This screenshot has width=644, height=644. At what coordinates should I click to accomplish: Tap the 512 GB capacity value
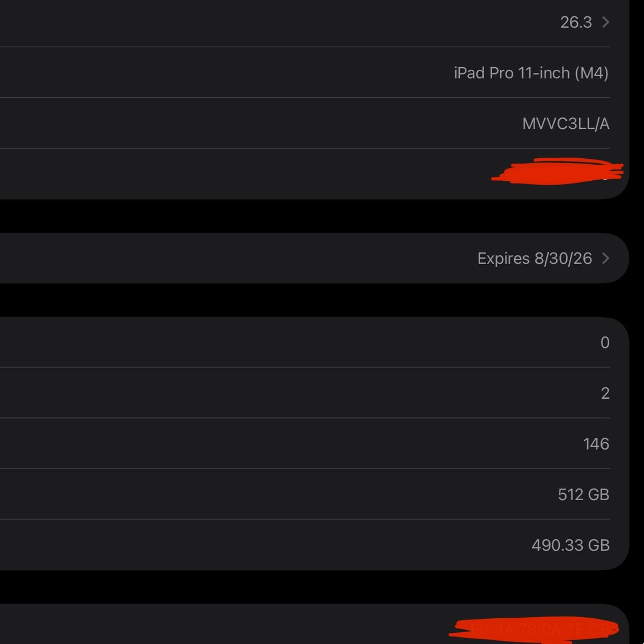[583, 494]
